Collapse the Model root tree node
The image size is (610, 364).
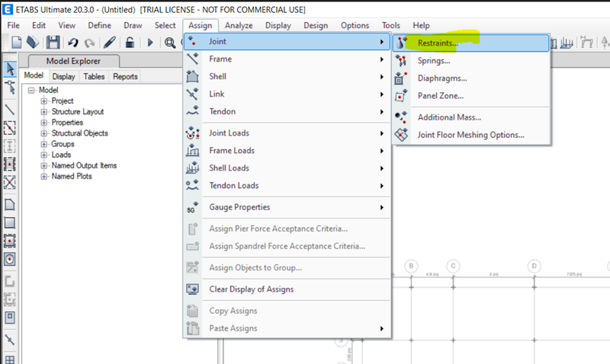point(31,90)
